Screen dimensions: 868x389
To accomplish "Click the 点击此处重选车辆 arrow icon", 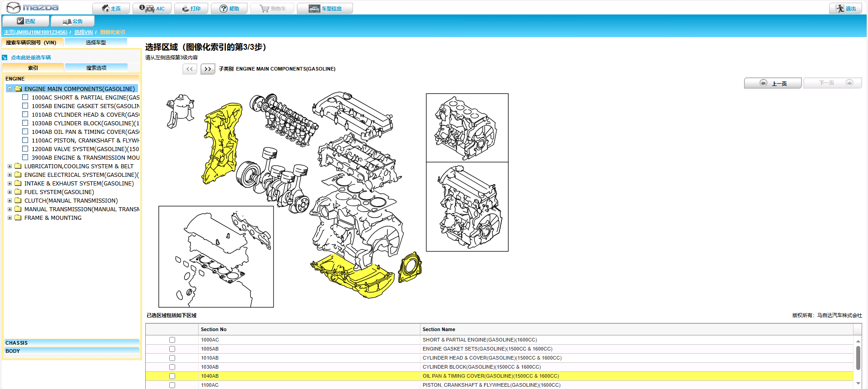I will (x=5, y=57).
